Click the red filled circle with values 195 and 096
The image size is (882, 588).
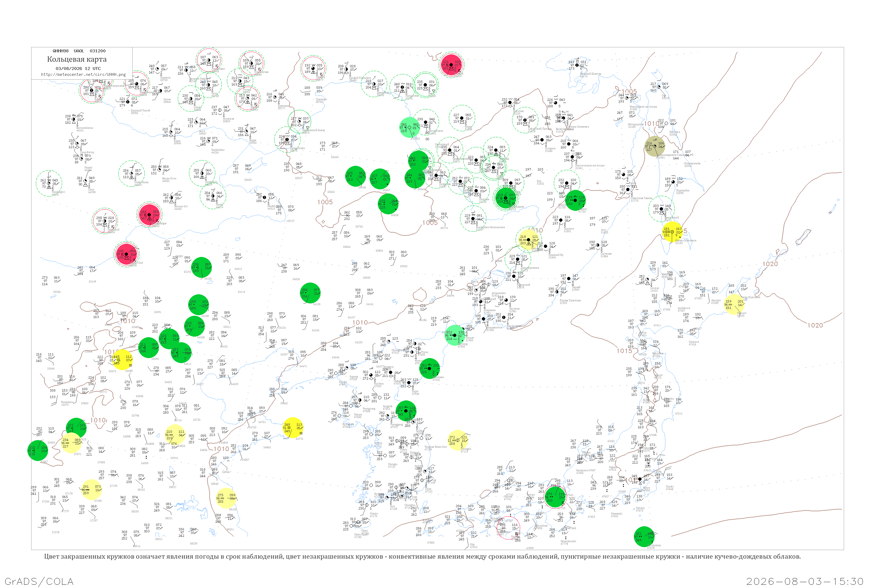click(126, 254)
